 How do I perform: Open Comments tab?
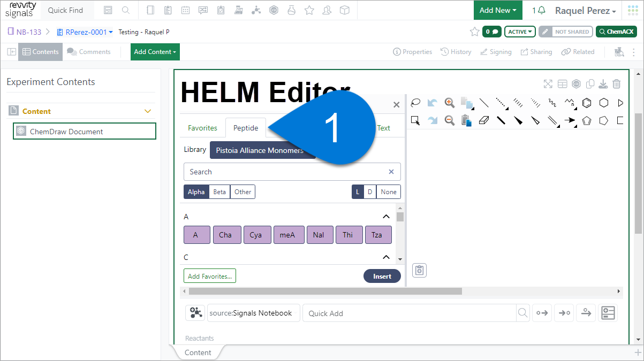89,52
